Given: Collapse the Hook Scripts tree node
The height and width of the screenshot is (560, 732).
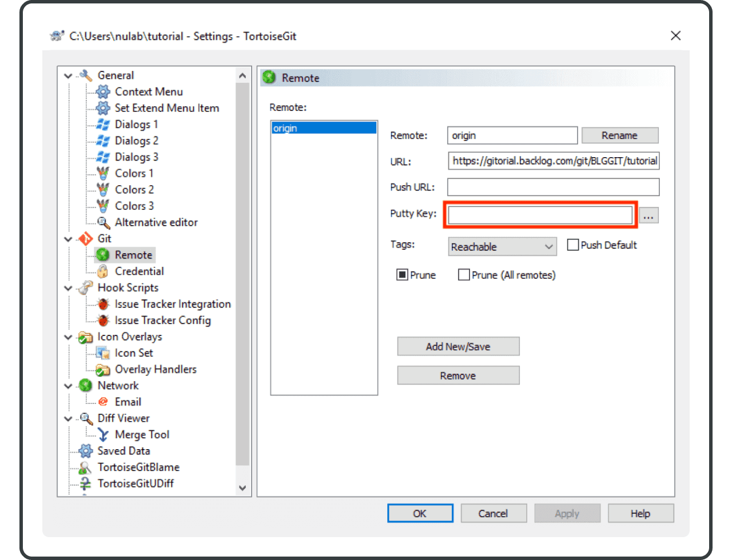Looking at the screenshot, I should (69, 288).
